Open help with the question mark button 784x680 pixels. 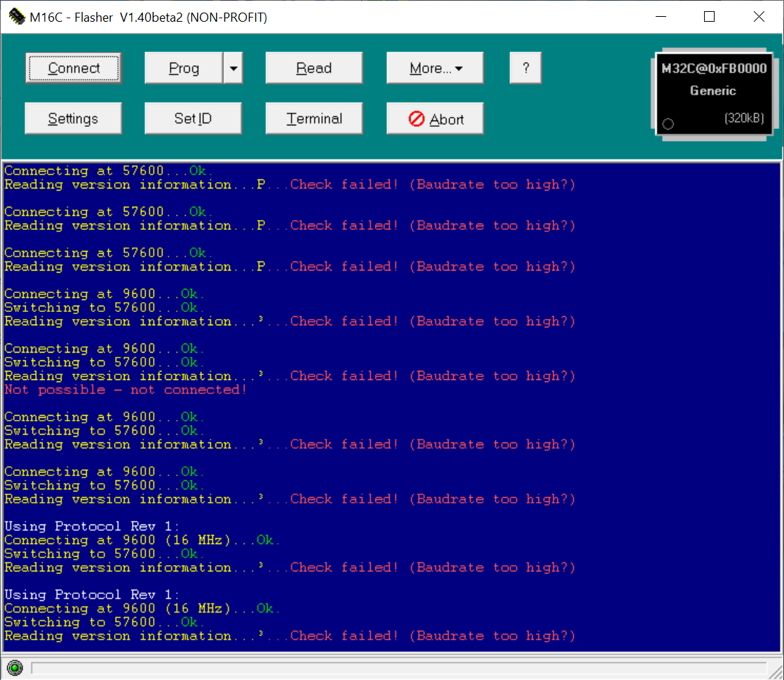pos(525,68)
